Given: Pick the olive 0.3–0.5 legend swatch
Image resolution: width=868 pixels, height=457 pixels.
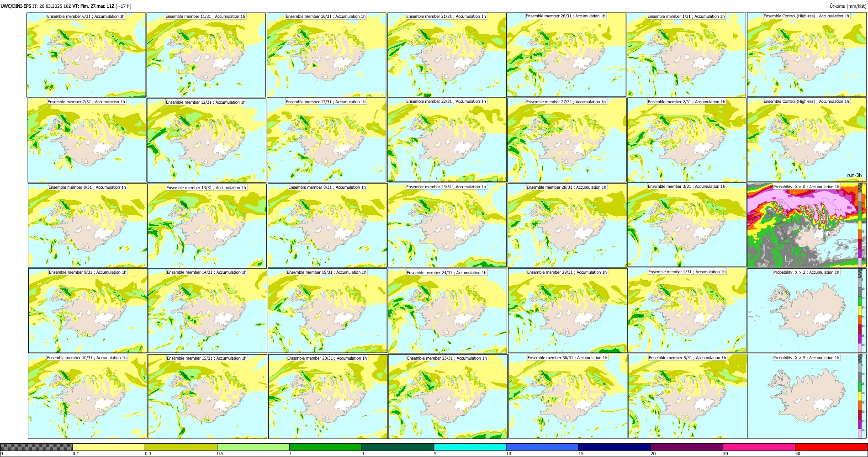Looking at the screenshot, I should tap(181, 447).
